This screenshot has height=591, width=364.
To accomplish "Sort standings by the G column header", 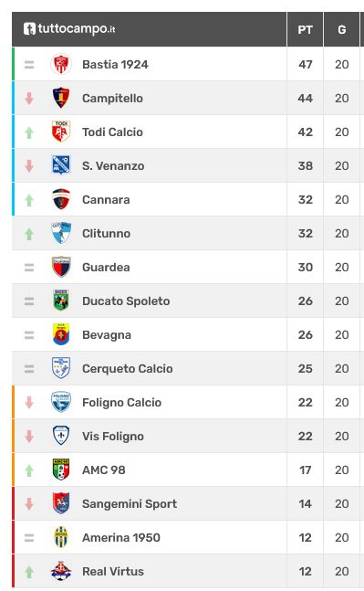I will pyautogui.click(x=342, y=29).
